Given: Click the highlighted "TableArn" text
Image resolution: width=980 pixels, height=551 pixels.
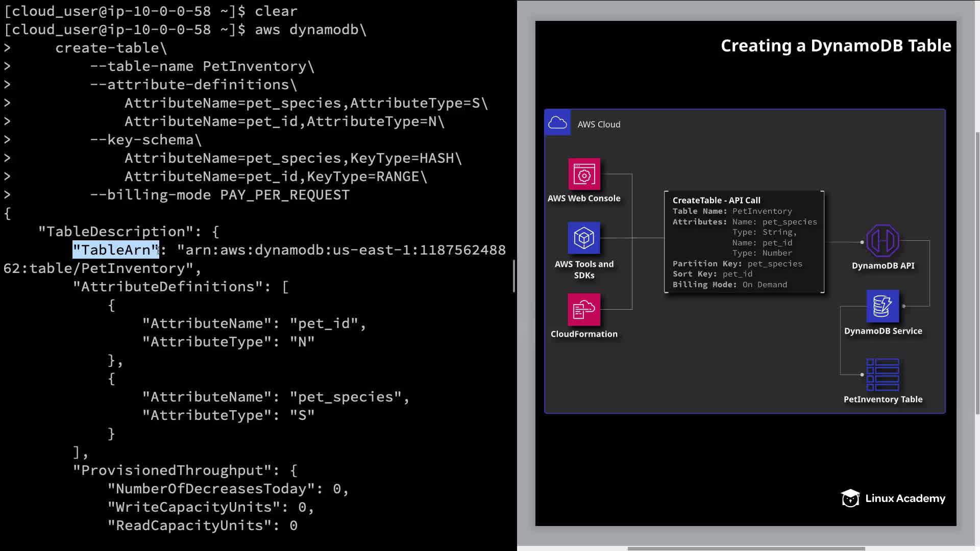Looking at the screenshot, I should pyautogui.click(x=116, y=250).
